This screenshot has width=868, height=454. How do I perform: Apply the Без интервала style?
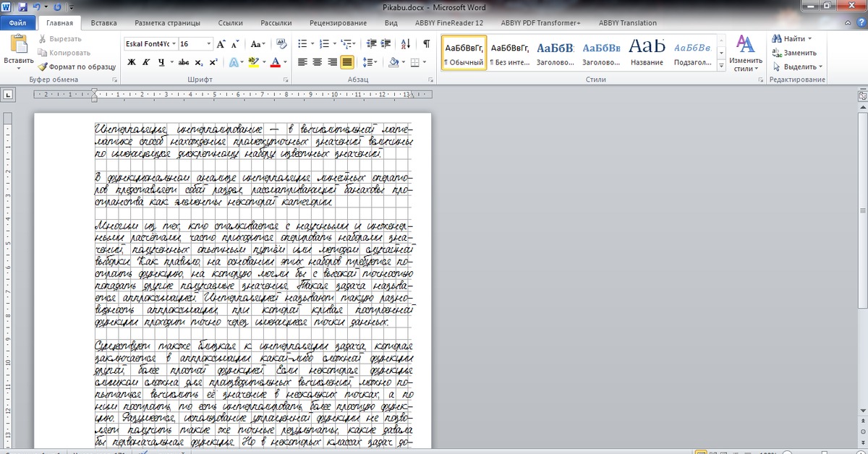tap(510, 53)
